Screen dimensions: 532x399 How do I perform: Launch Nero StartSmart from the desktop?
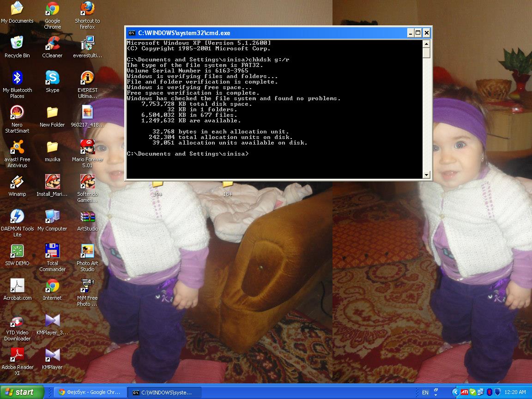(x=17, y=113)
